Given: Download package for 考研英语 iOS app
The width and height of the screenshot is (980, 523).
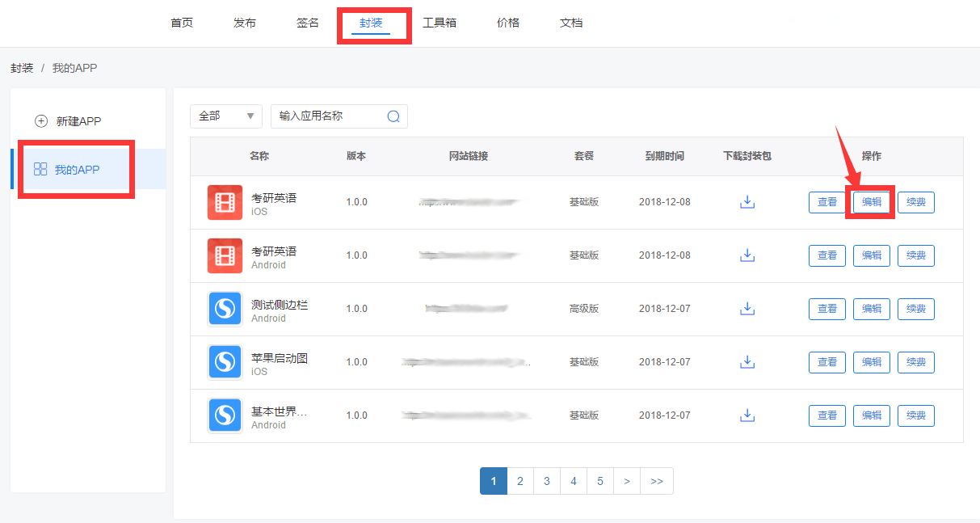Looking at the screenshot, I should pyautogui.click(x=747, y=202).
